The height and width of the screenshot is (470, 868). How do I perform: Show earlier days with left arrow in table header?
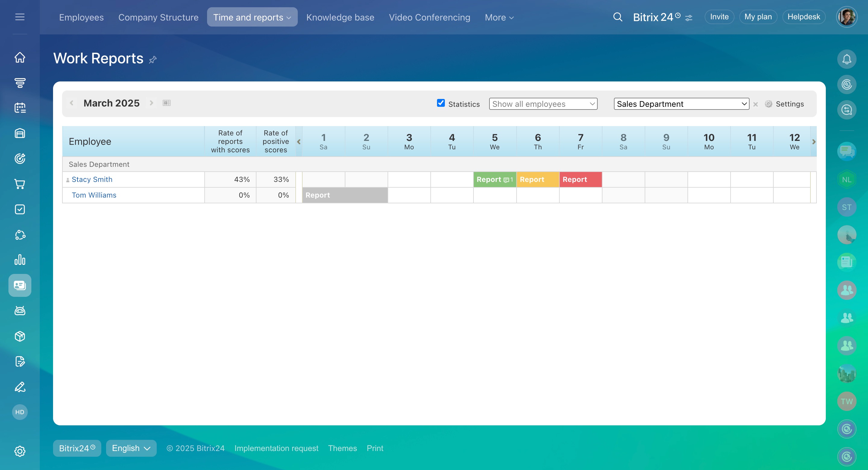[x=299, y=141]
